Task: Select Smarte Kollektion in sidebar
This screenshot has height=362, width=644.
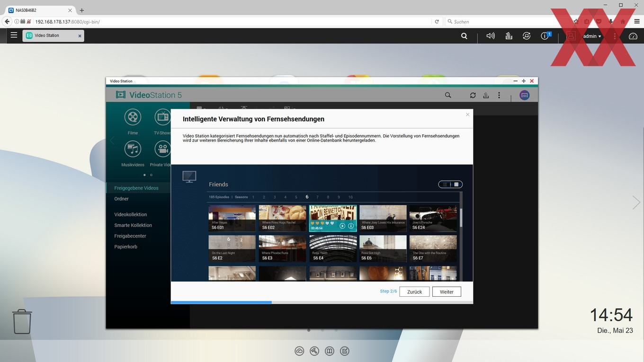Action: (133, 225)
